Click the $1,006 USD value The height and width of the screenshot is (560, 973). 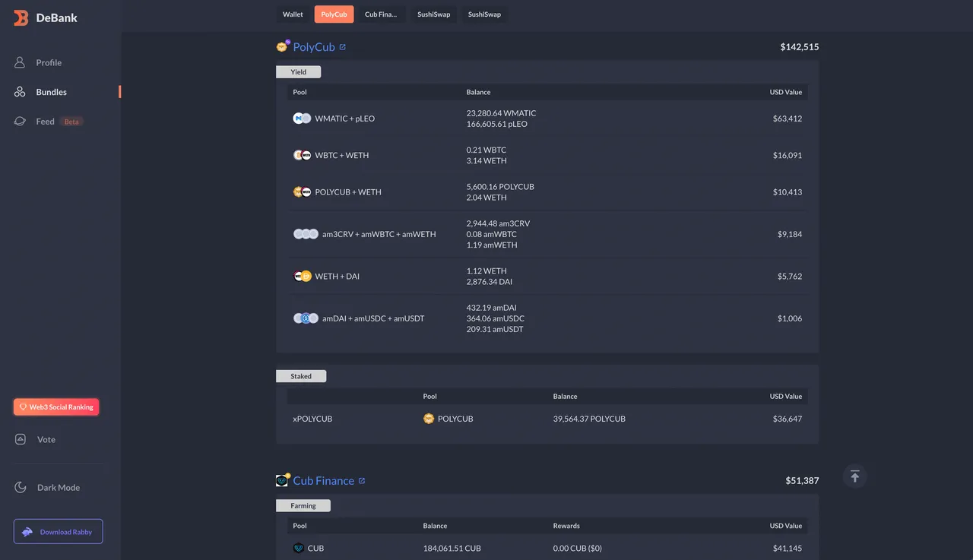pyautogui.click(x=790, y=318)
